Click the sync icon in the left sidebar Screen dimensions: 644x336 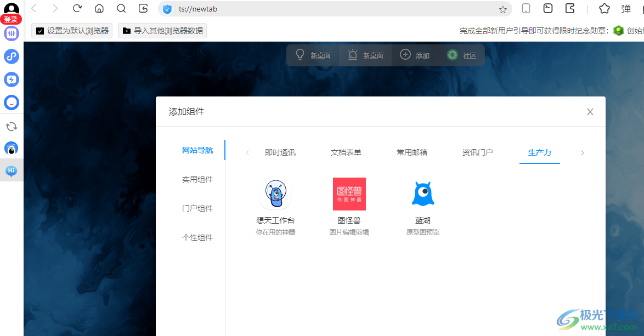pyautogui.click(x=11, y=126)
